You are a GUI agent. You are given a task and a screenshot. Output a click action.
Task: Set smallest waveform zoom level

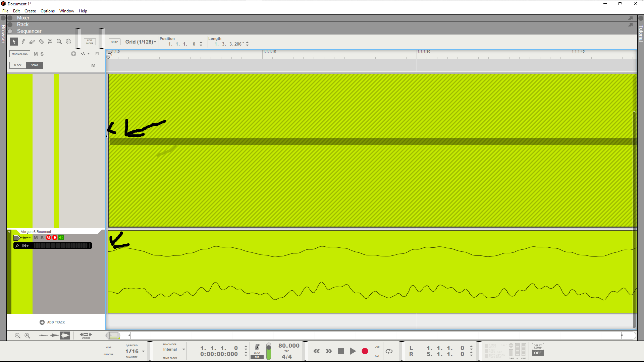[x=43, y=336]
